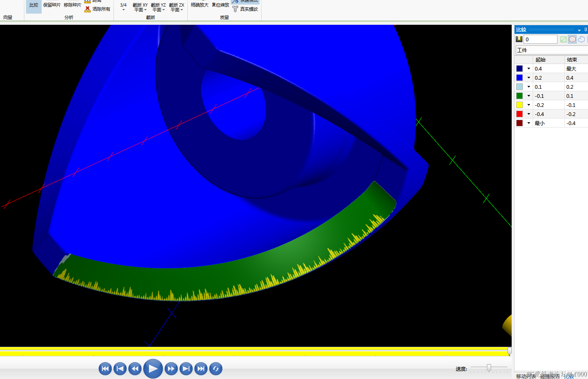Open the 工件 combo box
The width and height of the screenshot is (588, 379).
(x=552, y=50)
